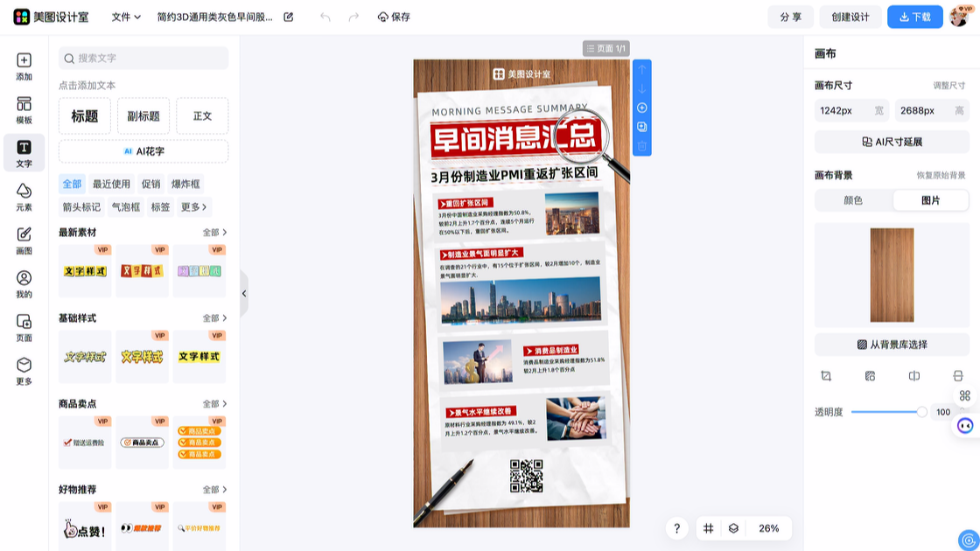Click the AI尺寸延展 button

click(x=892, y=142)
